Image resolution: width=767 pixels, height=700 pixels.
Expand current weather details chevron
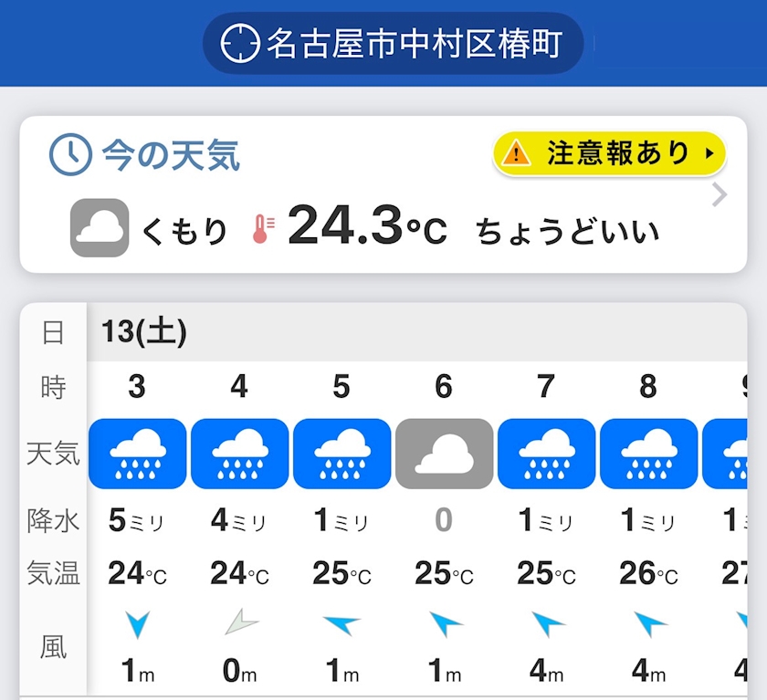(720, 195)
